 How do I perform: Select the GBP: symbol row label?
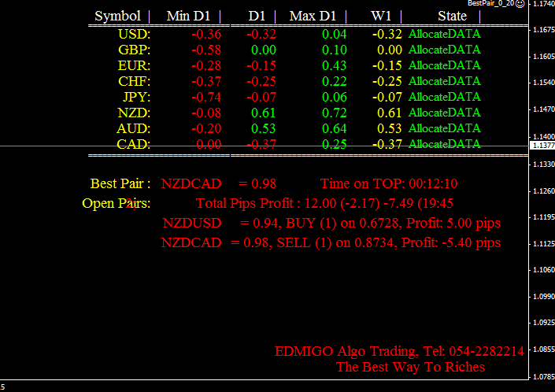pos(134,50)
